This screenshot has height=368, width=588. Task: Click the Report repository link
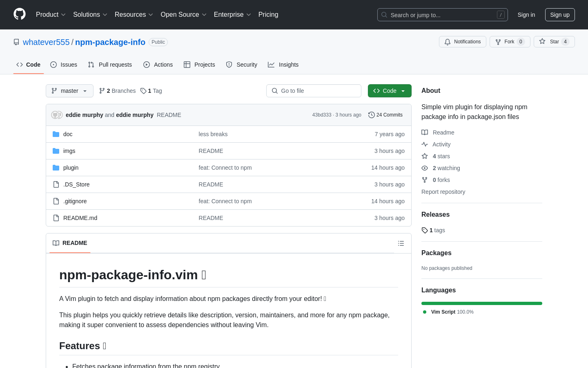point(443,192)
